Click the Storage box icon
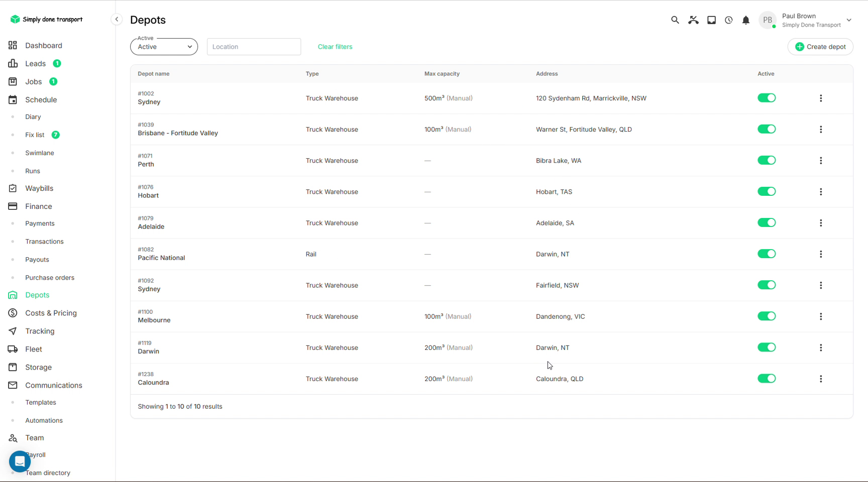The height and width of the screenshot is (482, 868). point(13,367)
